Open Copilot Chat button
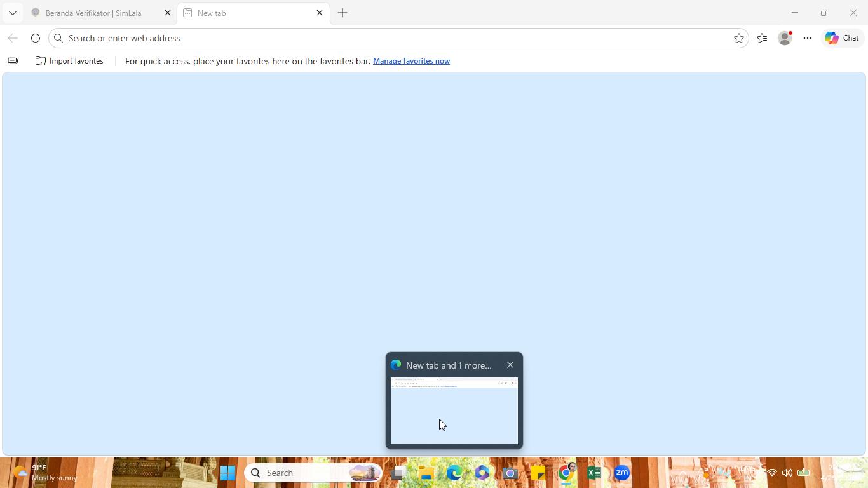The height and width of the screenshot is (488, 868). click(843, 38)
